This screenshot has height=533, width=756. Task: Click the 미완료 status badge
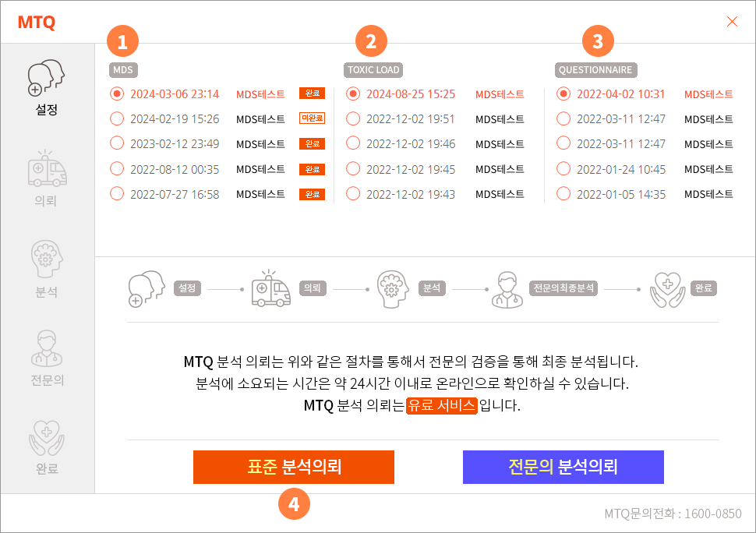[x=312, y=118]
